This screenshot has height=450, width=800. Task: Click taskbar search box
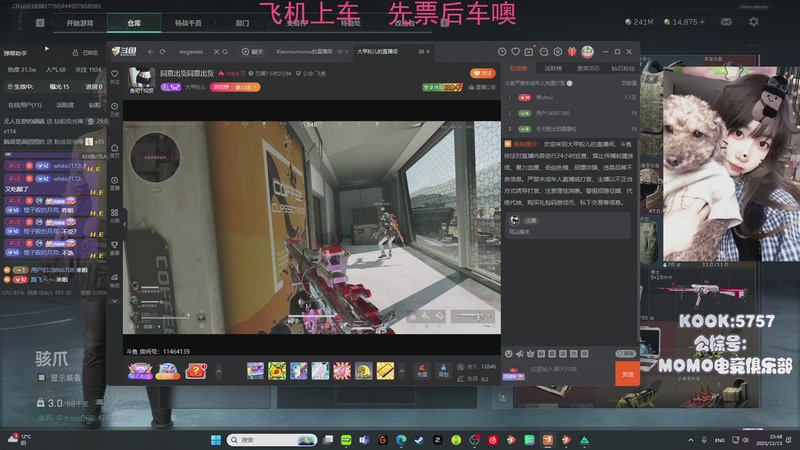[272, 440]
